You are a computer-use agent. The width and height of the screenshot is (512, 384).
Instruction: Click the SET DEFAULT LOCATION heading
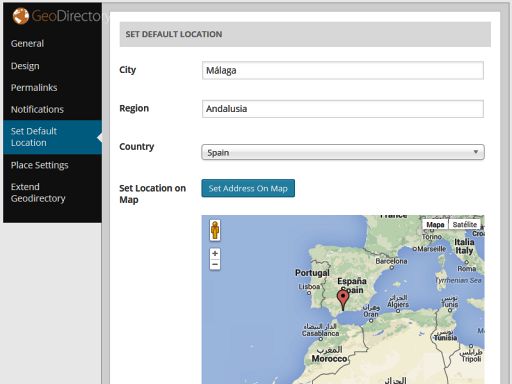pos(174,34)
